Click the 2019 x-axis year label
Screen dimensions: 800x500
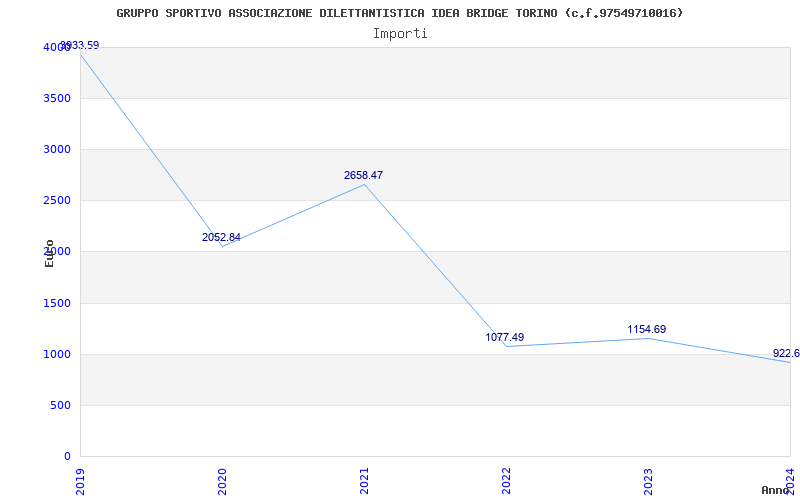[80, 481]
